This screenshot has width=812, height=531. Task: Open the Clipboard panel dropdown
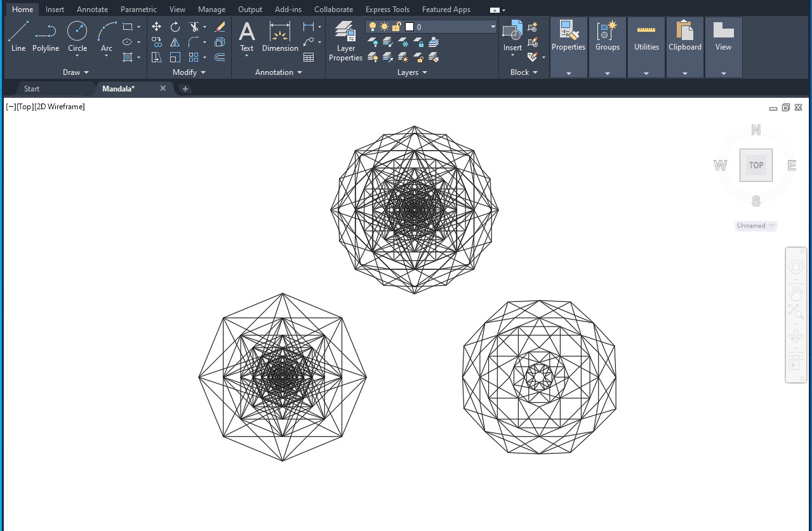point(685,73)
